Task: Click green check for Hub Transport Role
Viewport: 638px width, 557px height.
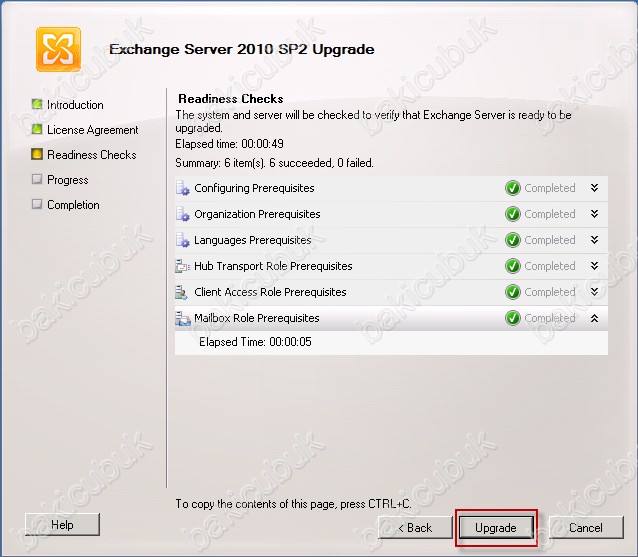Action: (x=513, y=266)
